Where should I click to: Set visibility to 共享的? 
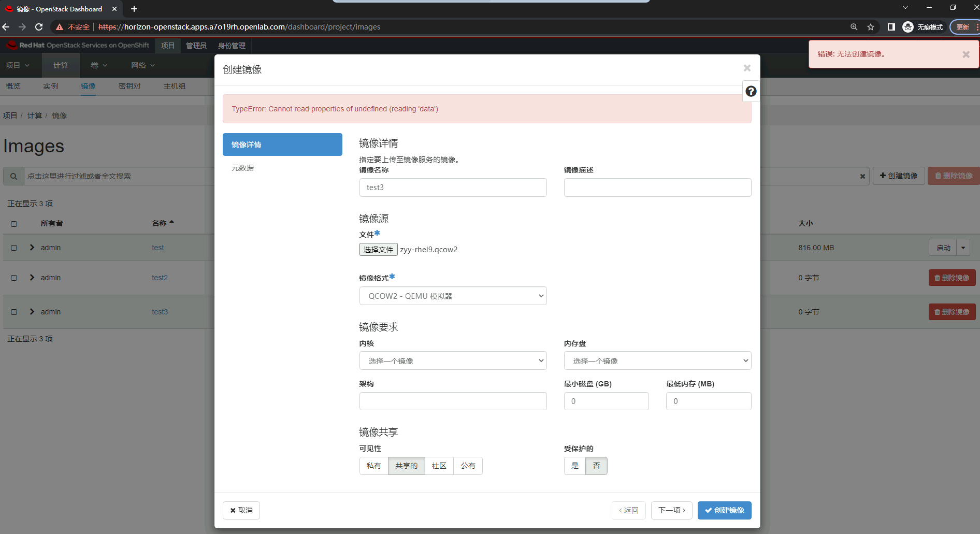click(407, 466)
